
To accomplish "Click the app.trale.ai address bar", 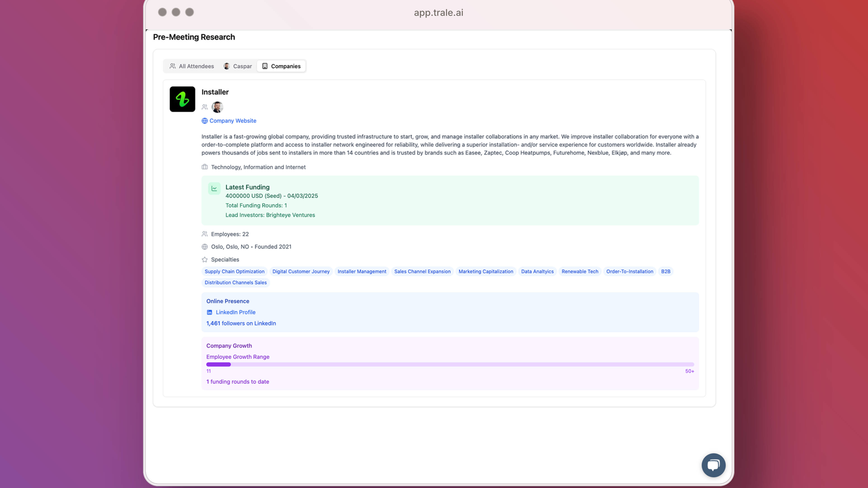I will pos(438,12).
